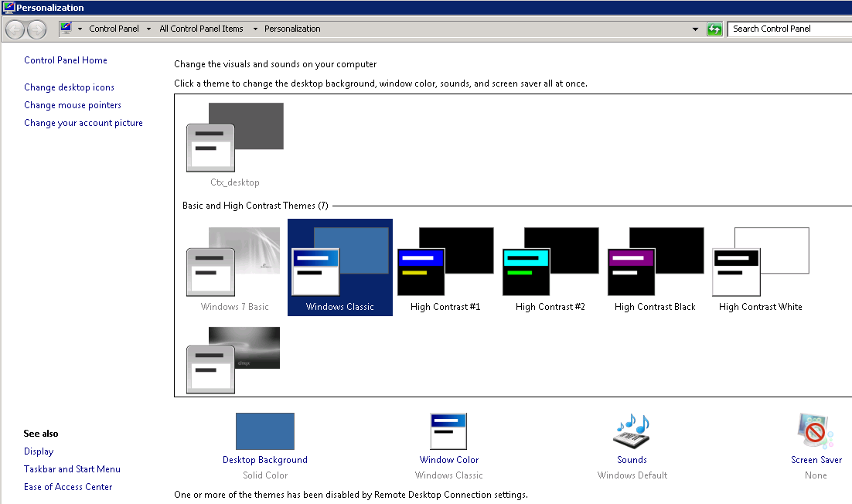Click the Forward navigation arrow button
The height and width of the screenshot is (504, 852).
[x=36, y=29]
